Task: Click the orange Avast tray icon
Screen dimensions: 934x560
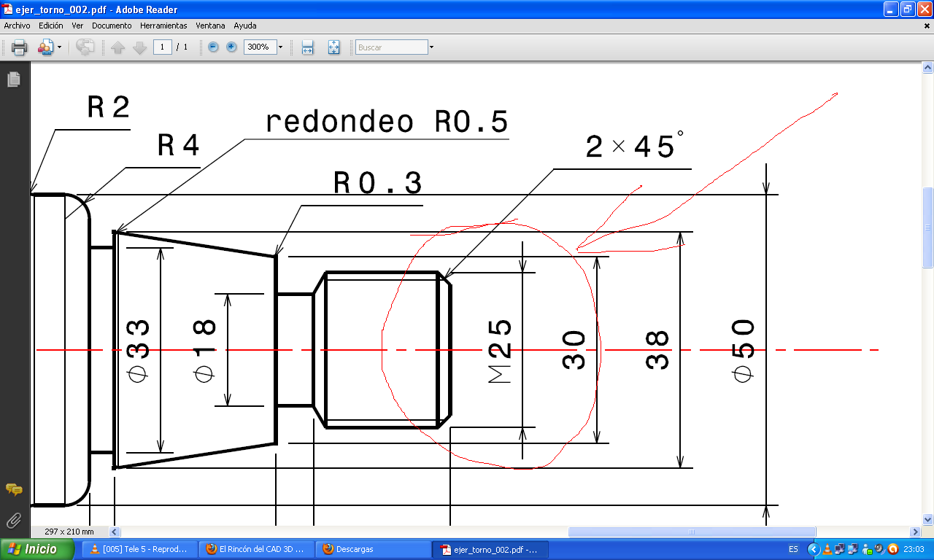Action: tap(892, 549)
